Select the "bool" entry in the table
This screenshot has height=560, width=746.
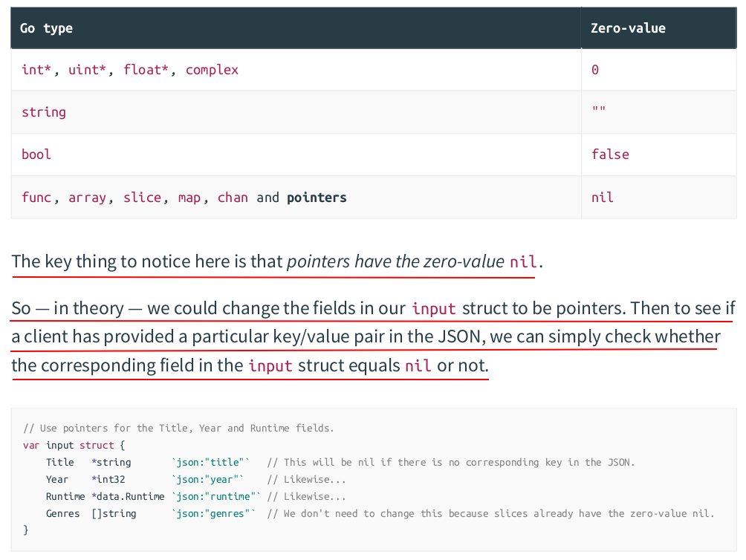(36, 154)
